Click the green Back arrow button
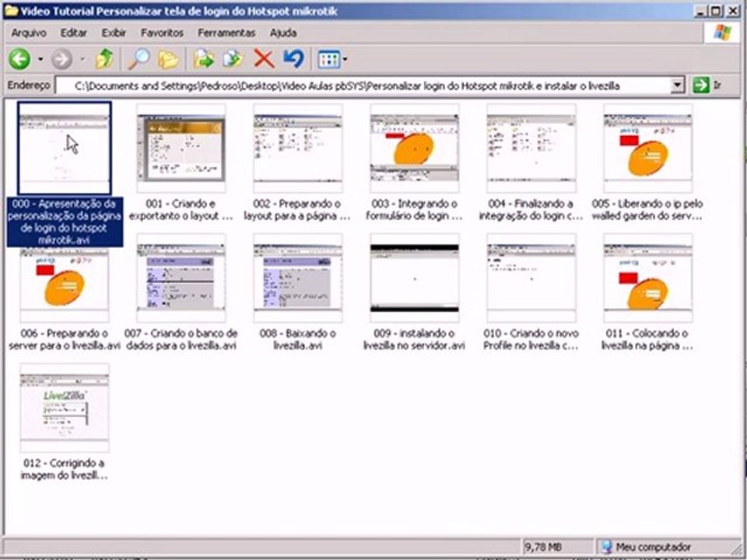Image resolution: width=747 pixels, height=560 pixels. 19,59
